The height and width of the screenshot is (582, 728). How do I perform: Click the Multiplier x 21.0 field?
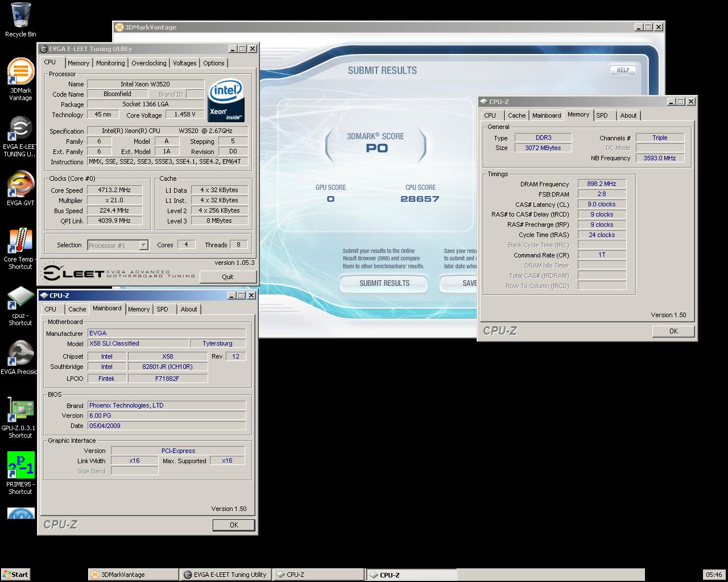114,200
